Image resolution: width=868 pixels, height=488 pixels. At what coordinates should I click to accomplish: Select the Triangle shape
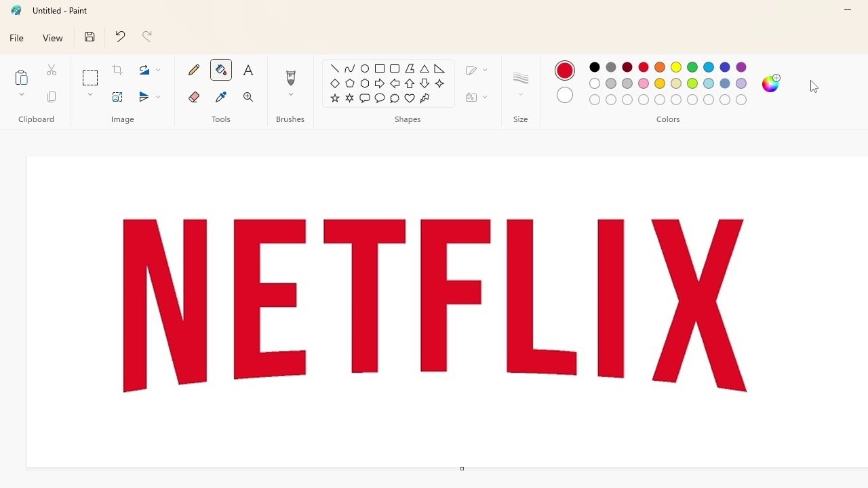click(x=425, y=68)
